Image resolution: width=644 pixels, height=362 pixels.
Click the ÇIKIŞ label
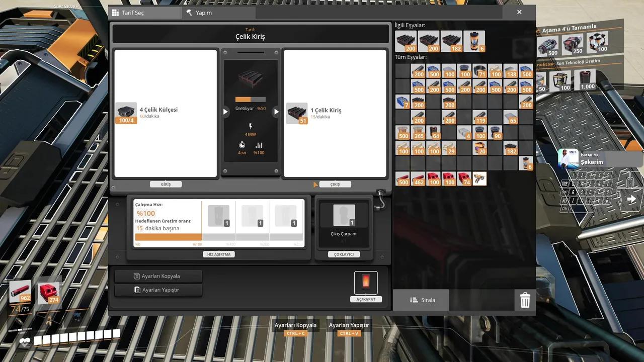click(x=335, y=185)
